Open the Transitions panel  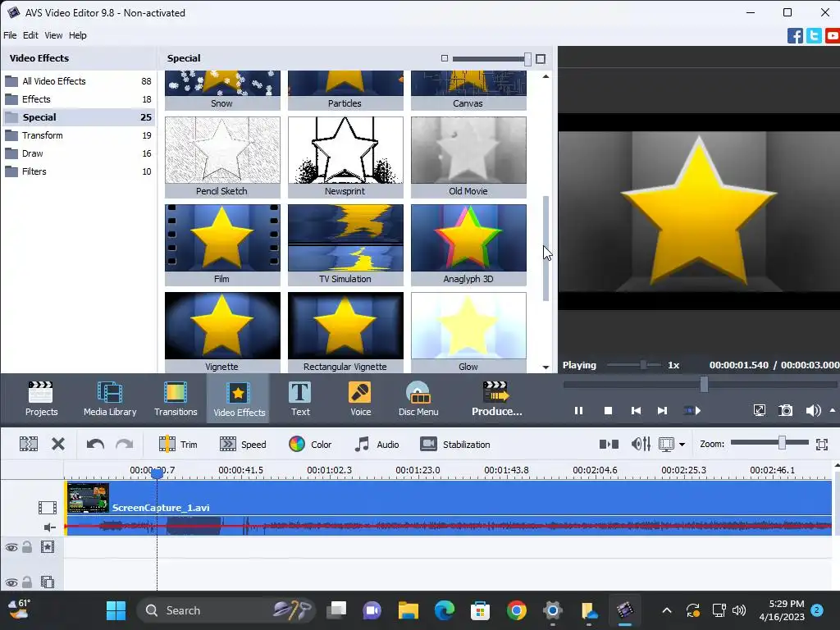[176, 398]
